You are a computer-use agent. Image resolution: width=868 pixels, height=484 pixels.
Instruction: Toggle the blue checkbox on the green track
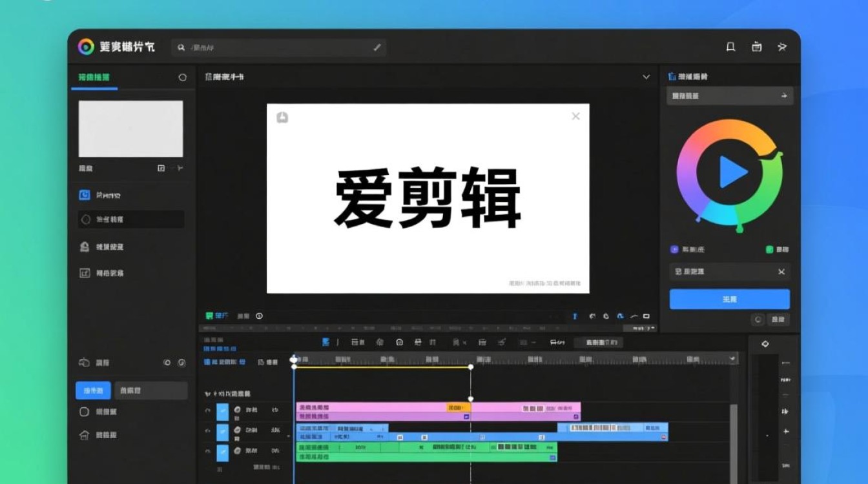[222, 452]
